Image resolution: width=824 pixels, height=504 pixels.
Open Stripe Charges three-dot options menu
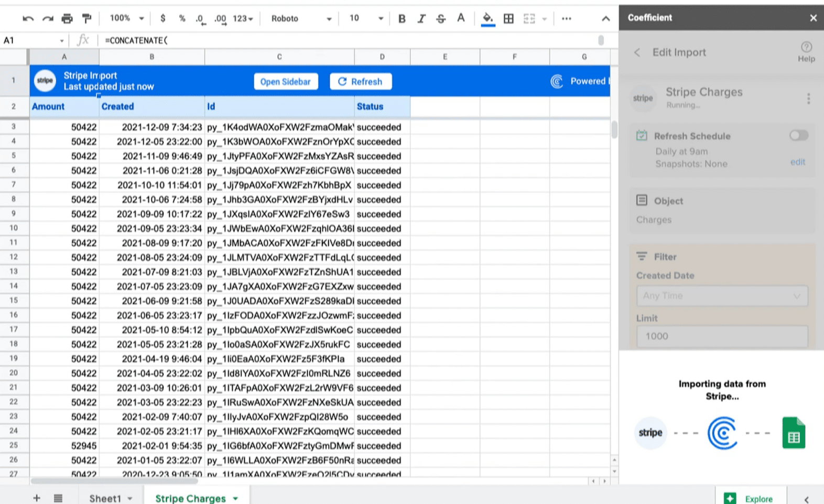click(x=808, y=98)
